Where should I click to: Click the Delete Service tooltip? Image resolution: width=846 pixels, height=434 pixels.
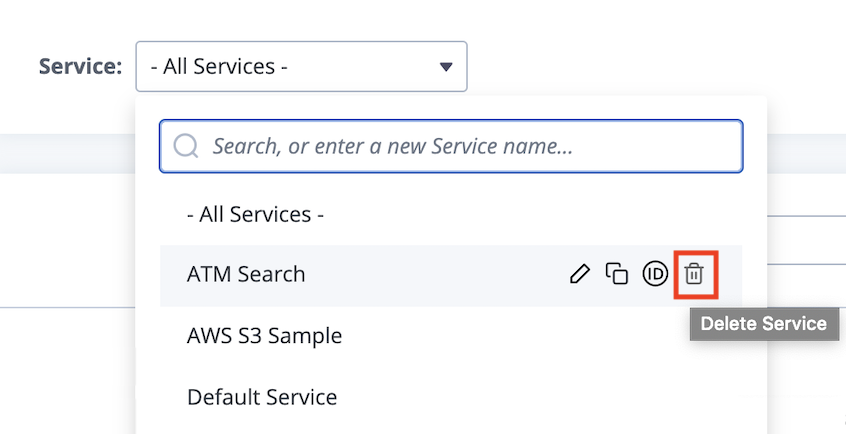[764, 324]
